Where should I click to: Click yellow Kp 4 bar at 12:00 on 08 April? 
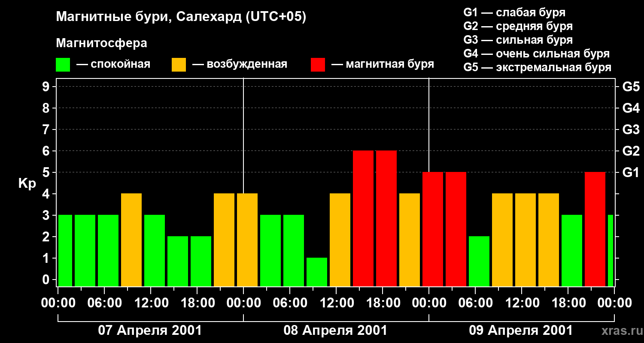pyautogui.click(x=340, y=240)
